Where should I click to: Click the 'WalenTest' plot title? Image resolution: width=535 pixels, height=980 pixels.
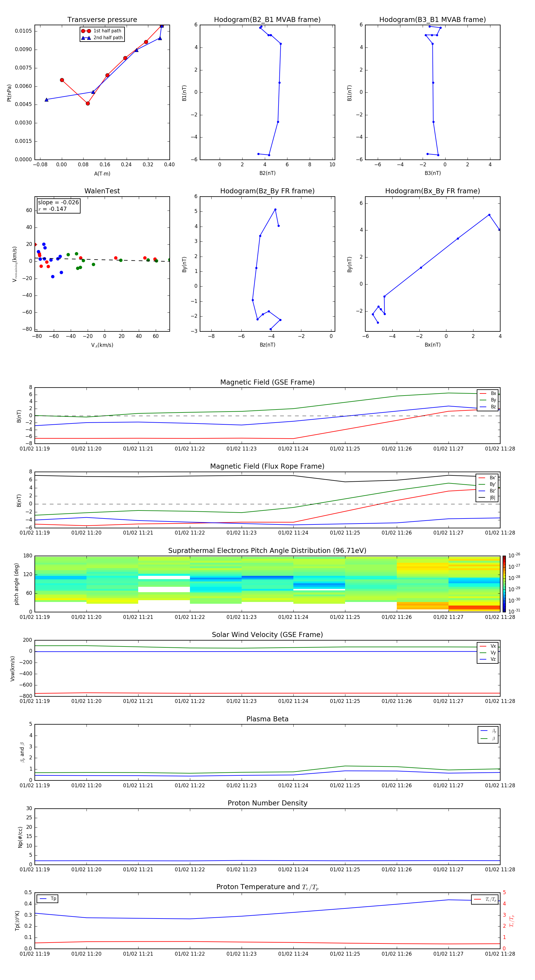coord(102,191)
